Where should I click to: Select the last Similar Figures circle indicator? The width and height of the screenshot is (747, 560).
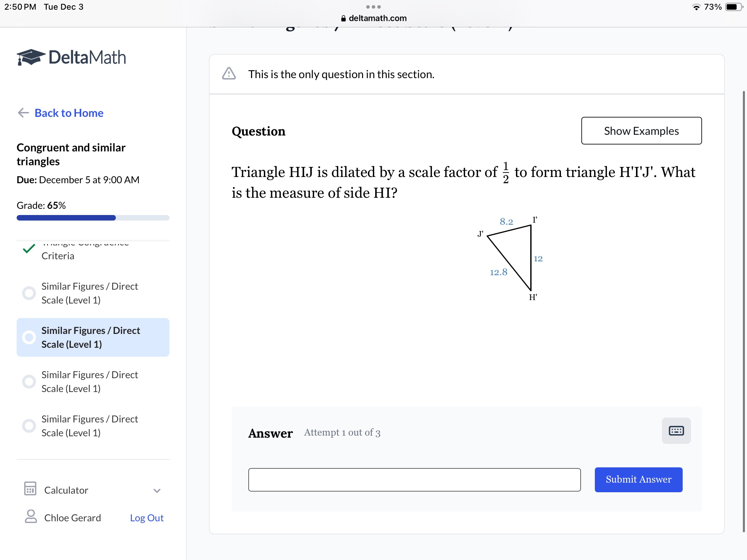point(29,426)
